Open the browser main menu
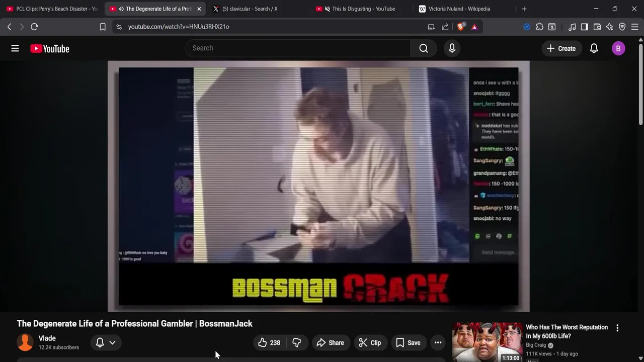 pos(635,27)
